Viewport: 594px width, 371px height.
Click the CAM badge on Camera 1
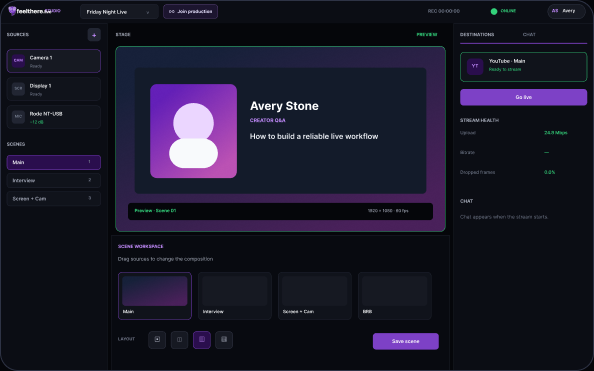[x=18, y=61]
